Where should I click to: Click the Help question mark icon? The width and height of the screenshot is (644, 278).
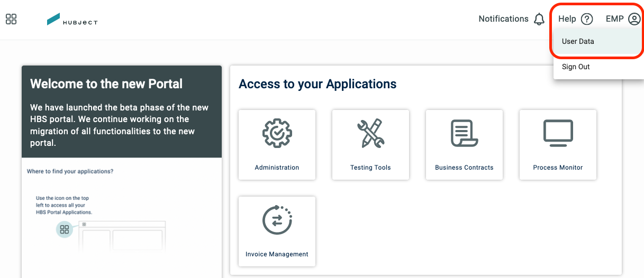coord(587,19)
